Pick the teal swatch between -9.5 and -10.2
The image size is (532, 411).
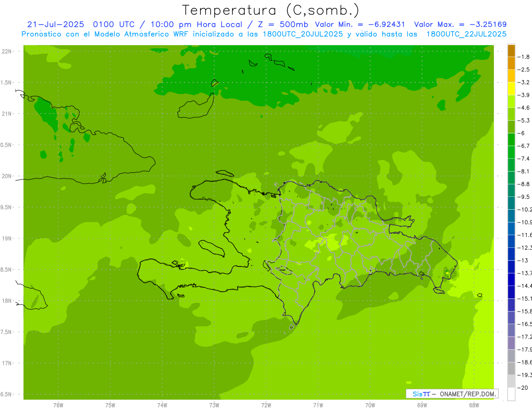[x=511, y=203]
